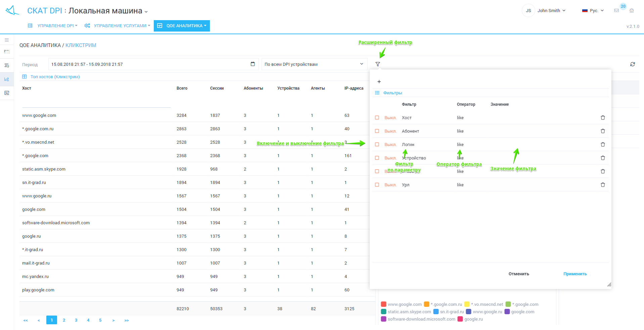This screenshot has height=330, width=644.
Task: Open the advanced filter funnel icon
Action: 378,64
